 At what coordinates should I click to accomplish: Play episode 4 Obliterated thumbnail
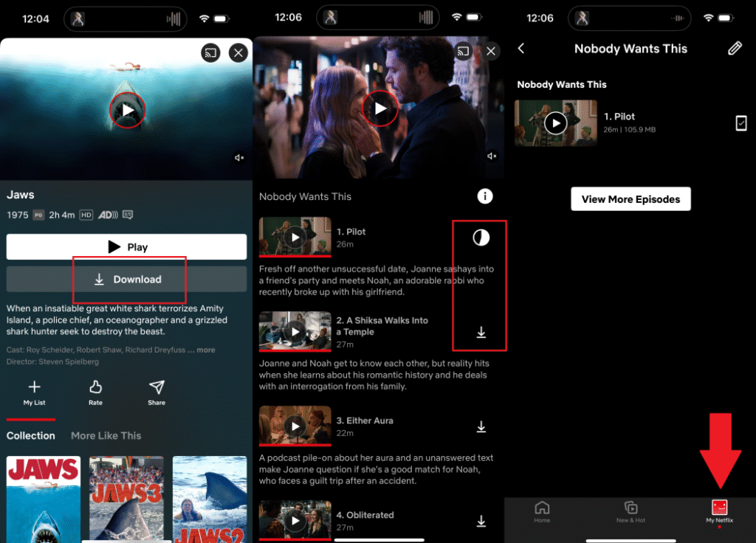(x=295, y=521)
